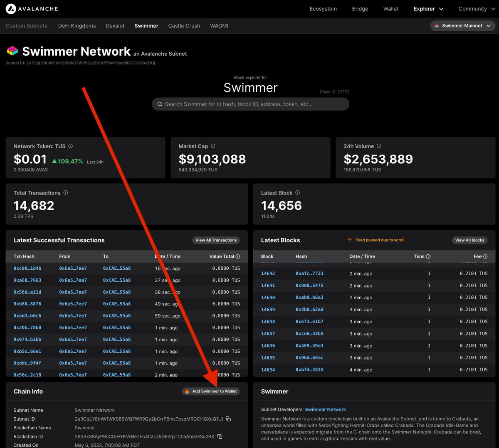Open block hash 0xce6…53b5
The width and height of the screenshot is (499, 448).
point(309,334)
